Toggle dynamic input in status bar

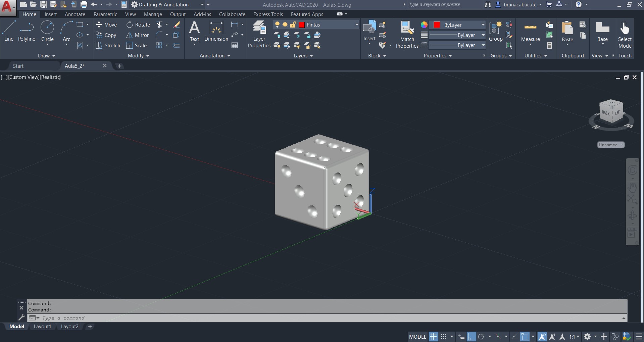click(x=461, y=337)
